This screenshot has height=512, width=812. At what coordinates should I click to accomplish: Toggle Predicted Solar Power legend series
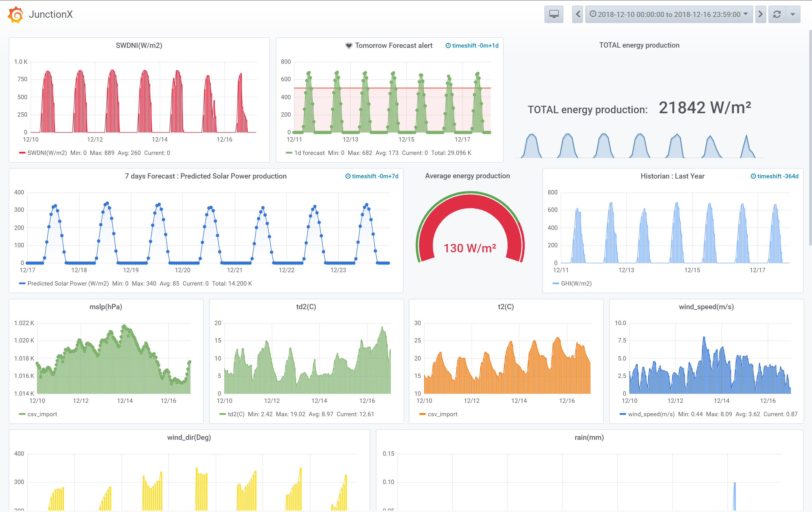pos(68,283)
